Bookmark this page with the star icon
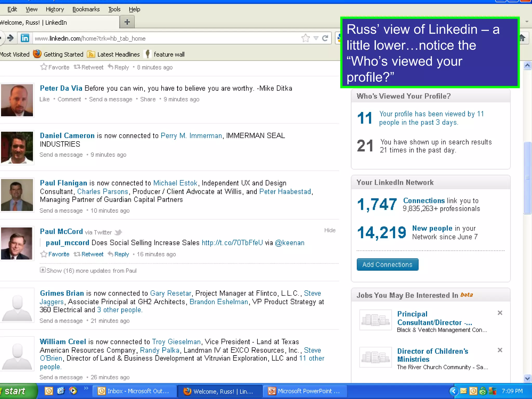 [x=305, y=38]
